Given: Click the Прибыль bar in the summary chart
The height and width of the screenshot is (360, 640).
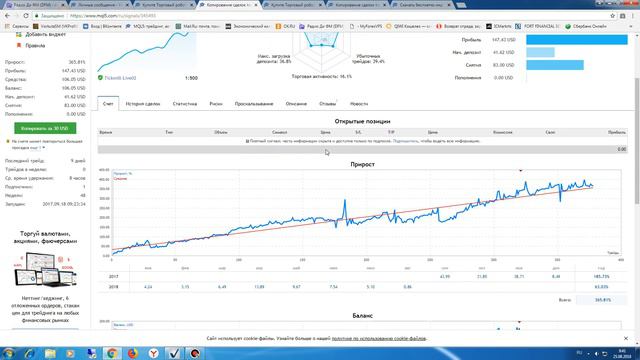Looking at the screenshot, I should tap(577, 40).
